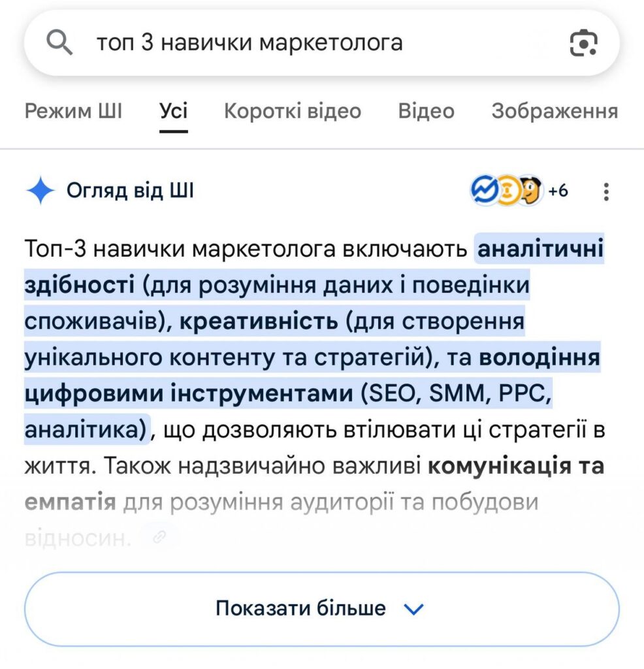Screen dimensions: 644x669
Task: Tap the "Огляд від ШІ" heading
Action: [x=130, y=191]
